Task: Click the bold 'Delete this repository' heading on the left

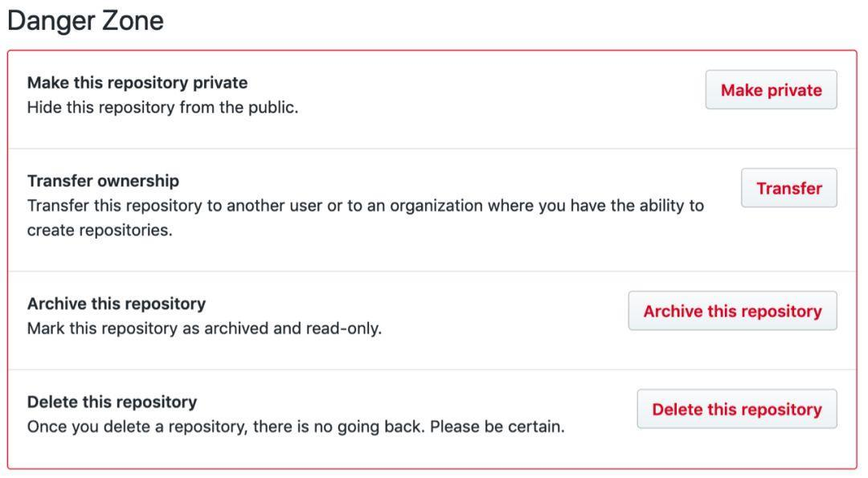Action: pyautogui.click(x=112, y=402)
